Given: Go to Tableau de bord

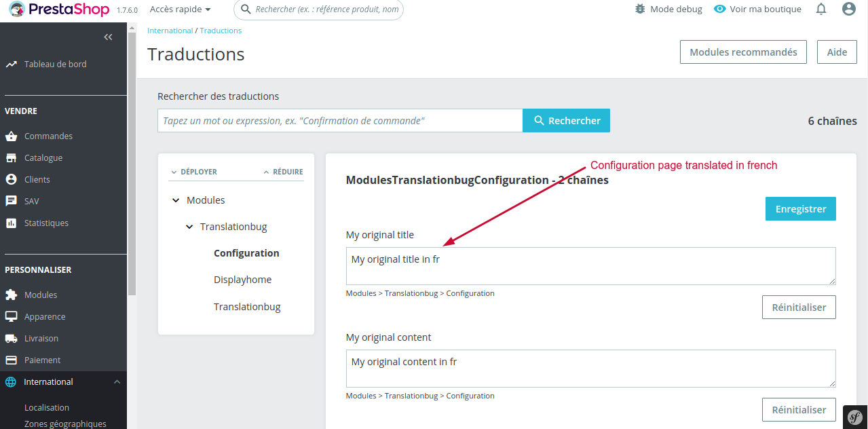Looking at the screenshot, I should pos(54,64).
